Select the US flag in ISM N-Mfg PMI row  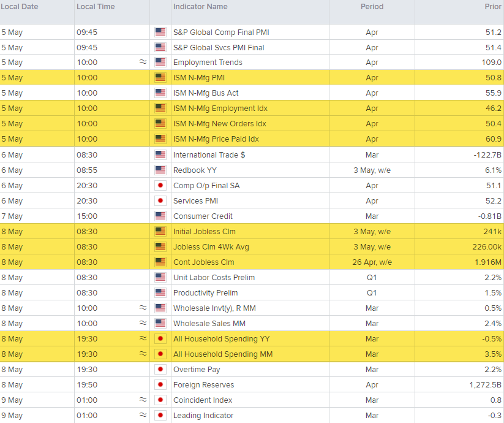160,78
